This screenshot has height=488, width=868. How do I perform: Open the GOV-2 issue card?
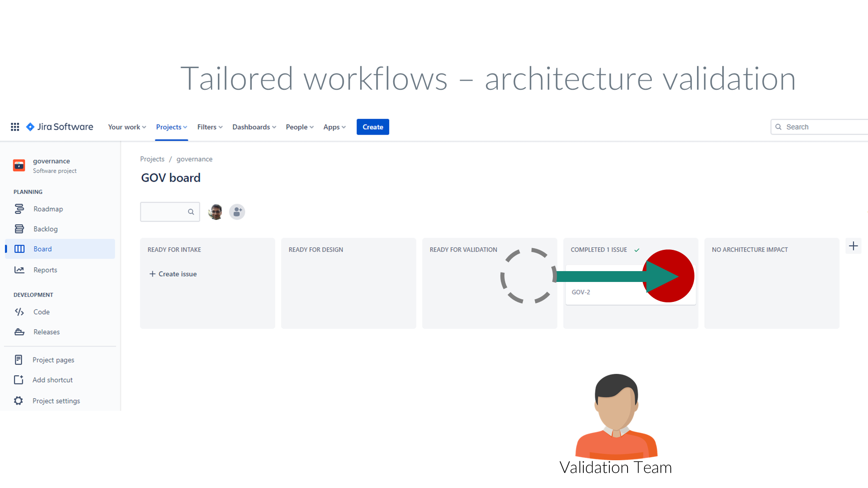[x=603, y=292]
